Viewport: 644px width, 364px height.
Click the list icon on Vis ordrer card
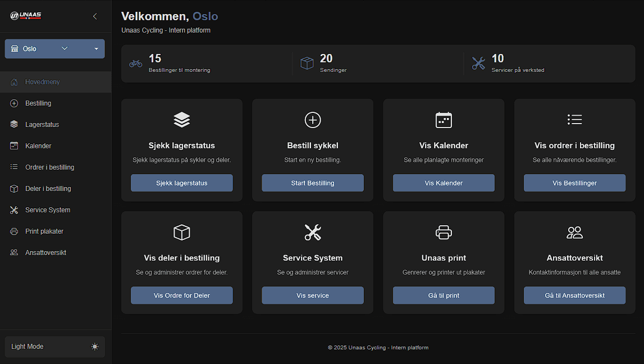tap(574, 120)
